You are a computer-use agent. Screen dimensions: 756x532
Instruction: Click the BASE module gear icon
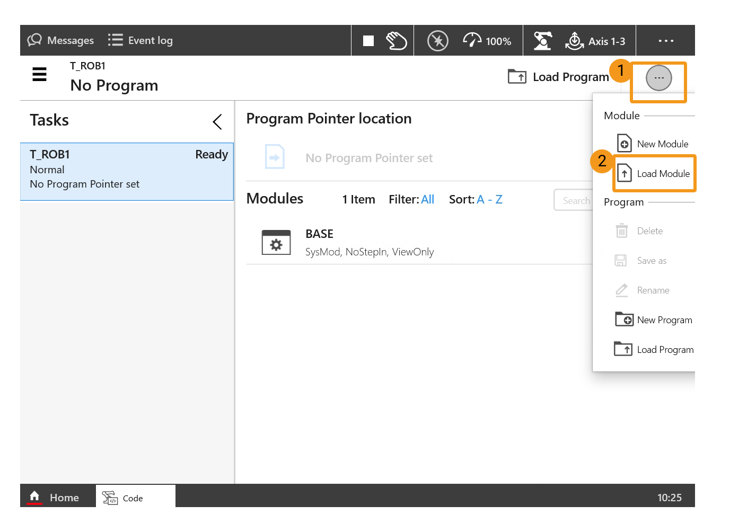click(x=276, y=243)
